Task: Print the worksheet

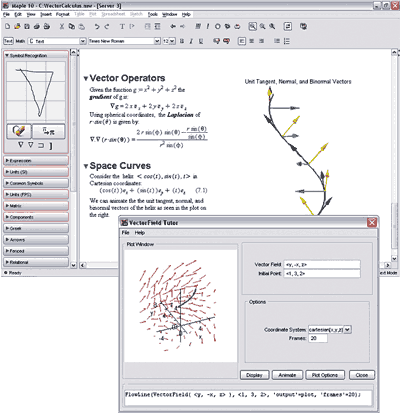Action: point(37,26)
